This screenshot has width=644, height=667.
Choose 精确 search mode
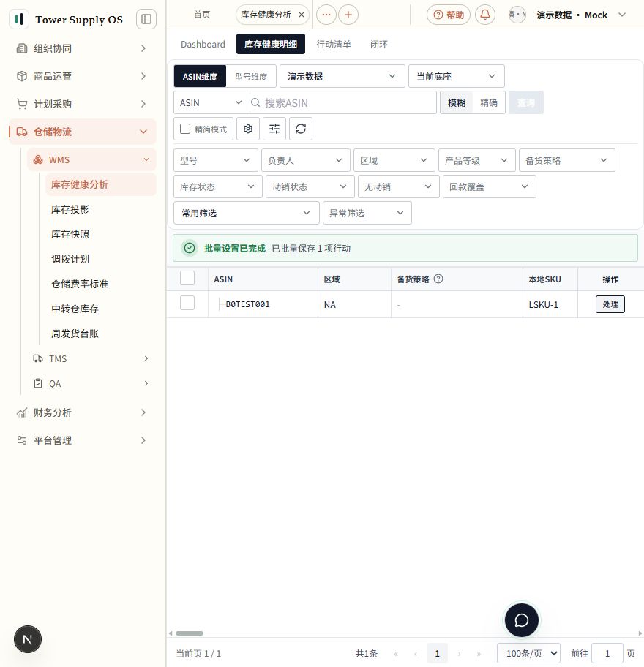489,102
